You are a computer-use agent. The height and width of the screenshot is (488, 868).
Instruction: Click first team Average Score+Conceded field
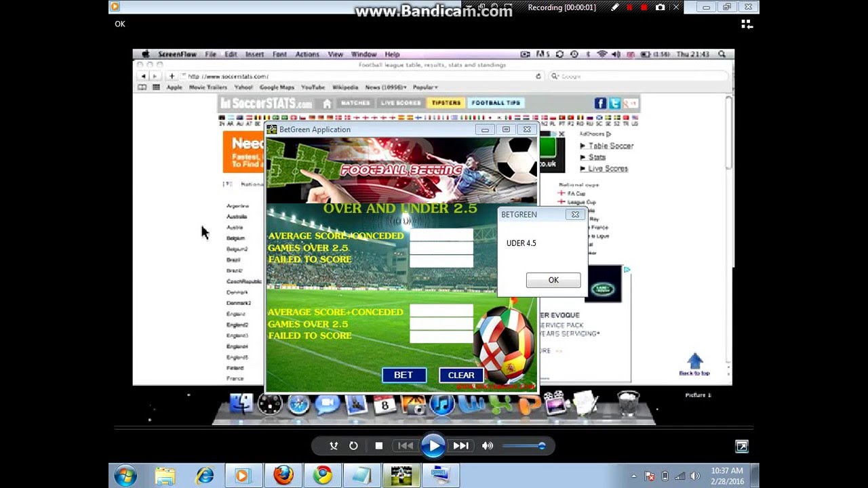click(x=441, y=235)
